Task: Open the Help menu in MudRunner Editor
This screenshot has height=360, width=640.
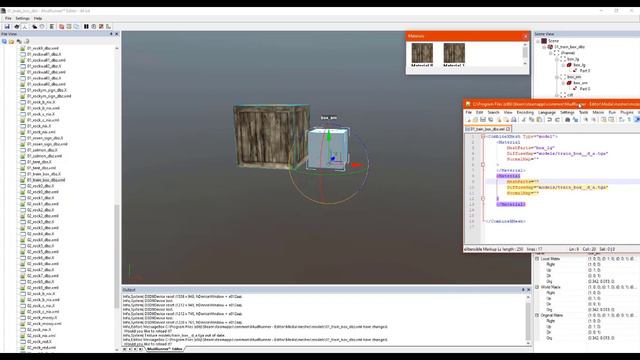Action: click(x=38, y=18)
